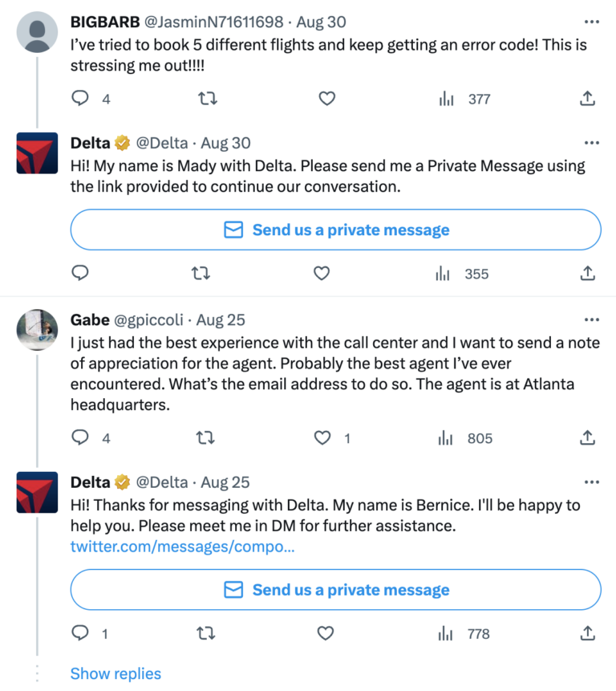
Task: Share BIGBARB's tweet via share icon
Action: (587, 99)
